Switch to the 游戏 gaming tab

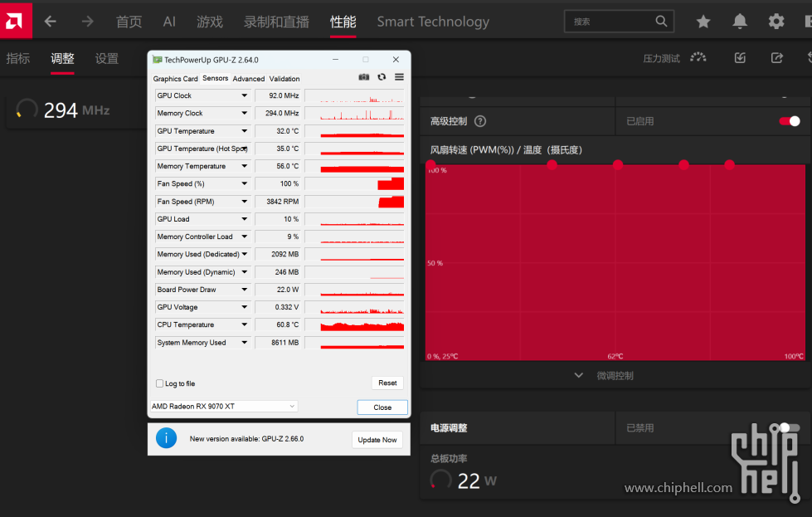point(210,22)
